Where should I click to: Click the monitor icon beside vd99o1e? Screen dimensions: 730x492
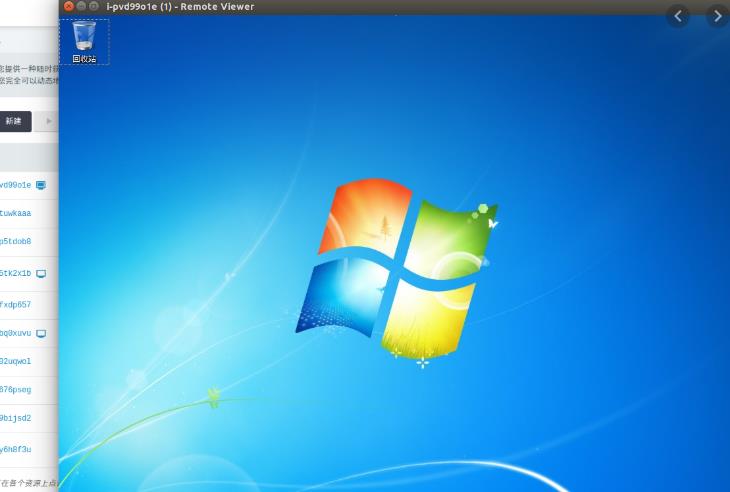click(41, 185)
